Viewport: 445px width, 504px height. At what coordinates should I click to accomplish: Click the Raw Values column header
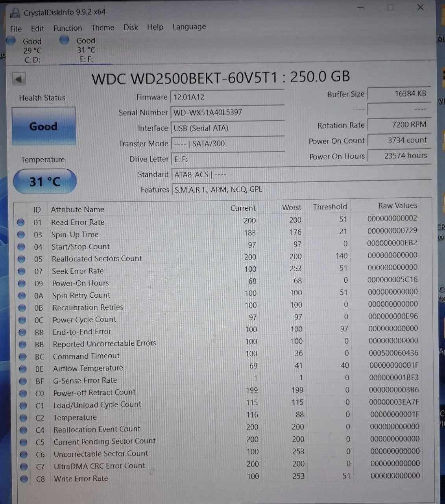pyautogui.click(x=397, y=206)
